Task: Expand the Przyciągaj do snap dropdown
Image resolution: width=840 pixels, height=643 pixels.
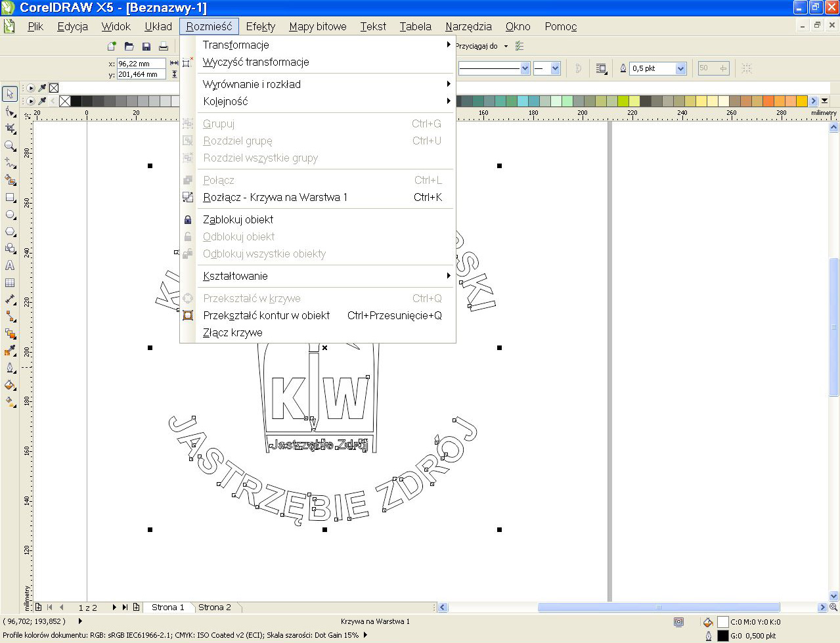Action: [x=506, y=47]
